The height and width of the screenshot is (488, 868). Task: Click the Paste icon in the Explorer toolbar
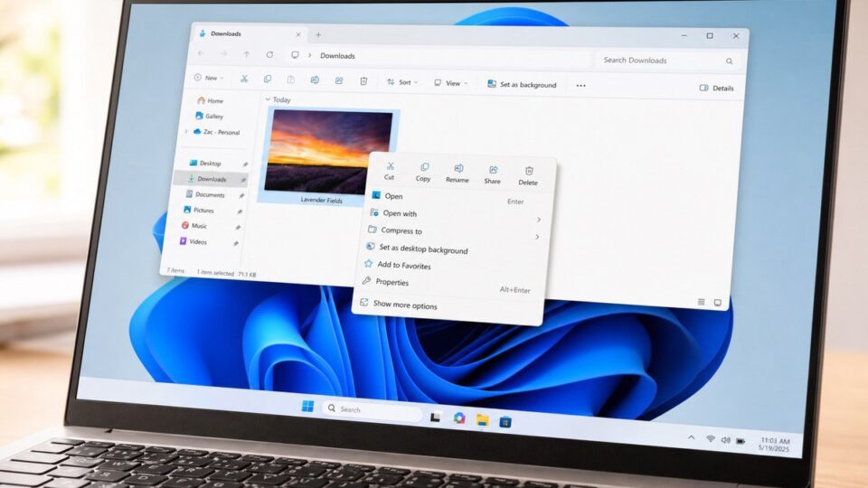(290, 80)
